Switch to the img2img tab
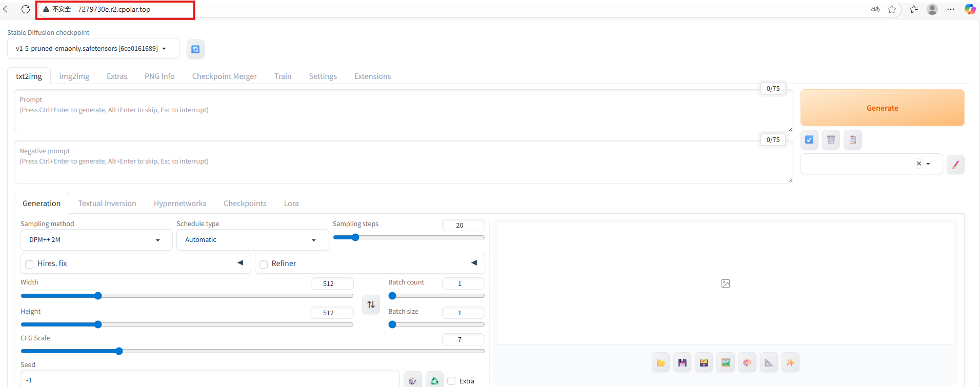This screenshot has width=980, height=387. [74, 76]
